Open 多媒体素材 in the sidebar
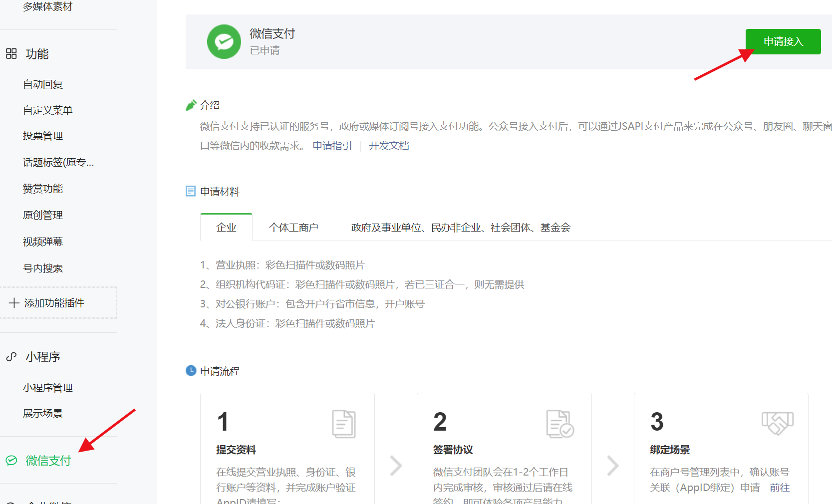 48,6
